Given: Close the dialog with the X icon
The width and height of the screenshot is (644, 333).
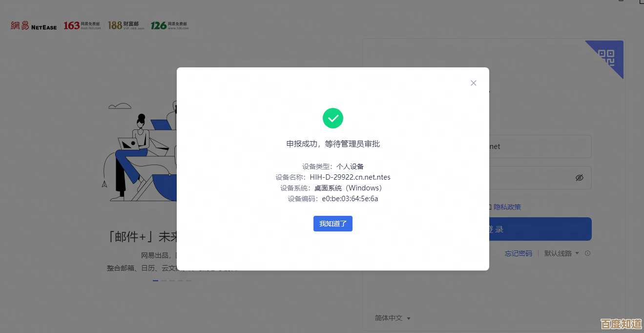Looking at the screenshot, I should 473,83.
